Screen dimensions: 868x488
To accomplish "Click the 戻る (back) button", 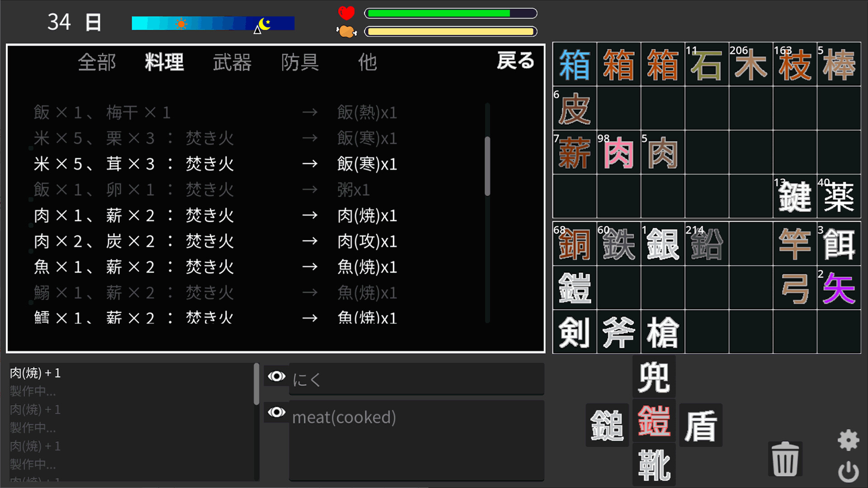I will pyautogui.click(x=515, y=61).
